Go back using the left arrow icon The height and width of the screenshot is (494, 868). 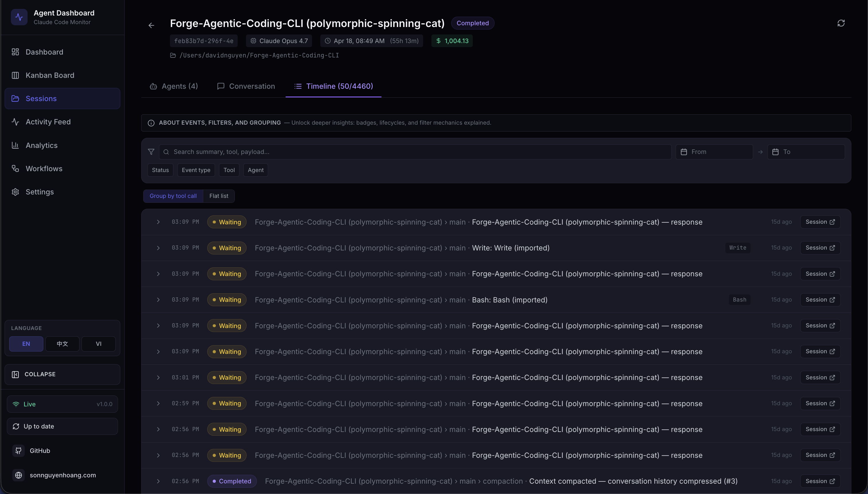click(151, 26)
